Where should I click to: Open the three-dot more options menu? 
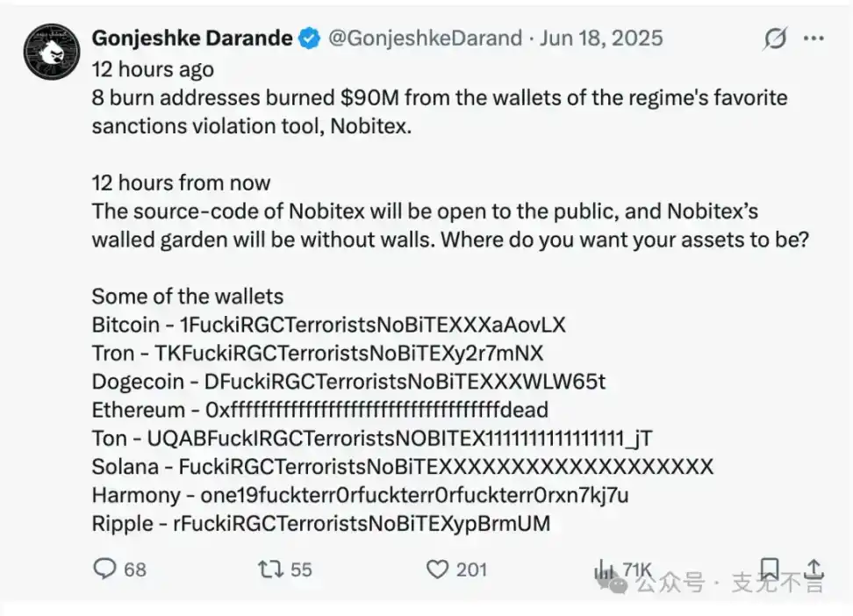(814, 38)
